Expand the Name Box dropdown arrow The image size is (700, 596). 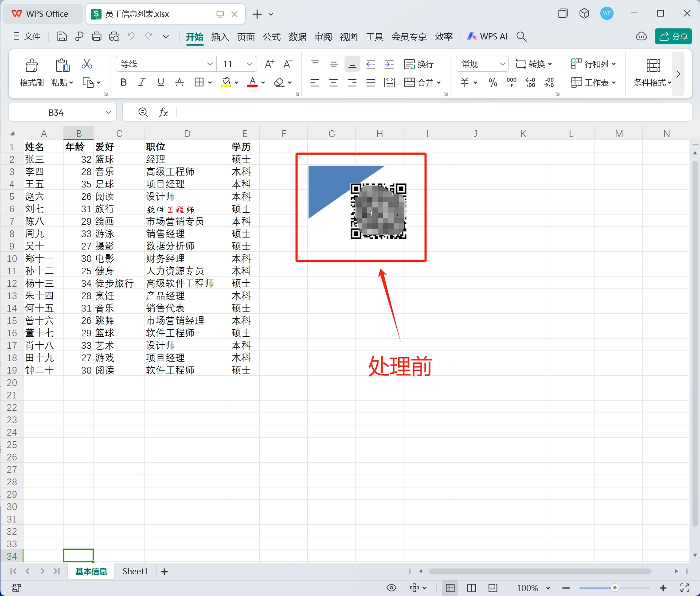(109, 113)
